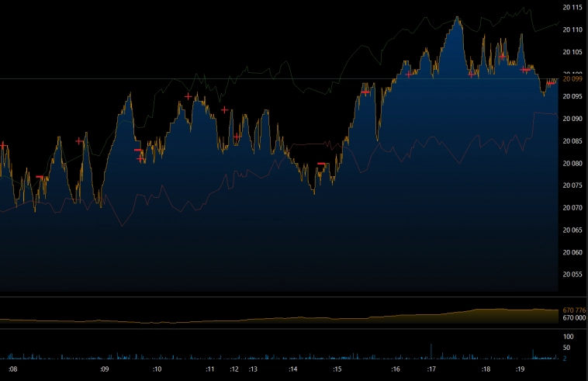Click the blue volume value 2
Viewport: 588px width, 381px height.
[565, 358]
